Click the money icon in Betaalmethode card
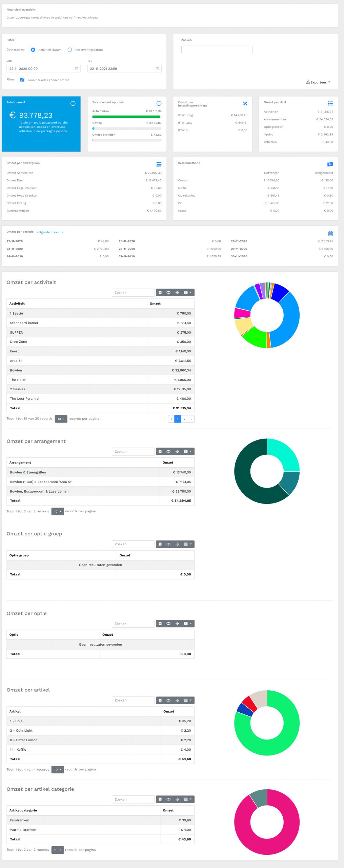Screen dimensions: 344x868 tap(329, 164)
